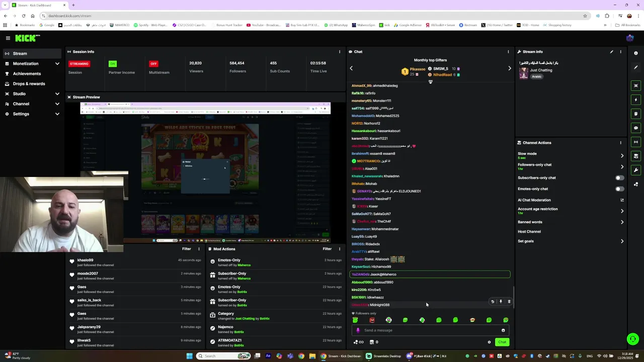The height and width of the screenshot is (362, 644).
Task: Click the info icon in the right sidebar
Action: coord(636,53)
